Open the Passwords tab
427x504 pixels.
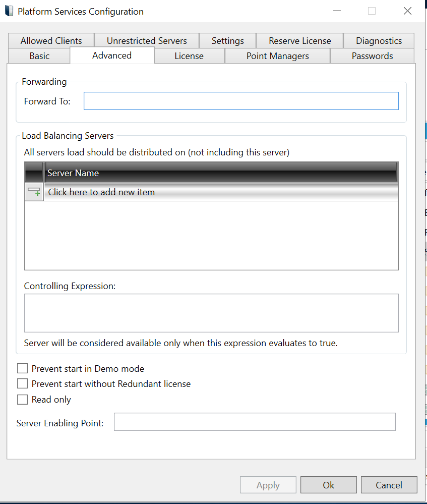[372, 56]
